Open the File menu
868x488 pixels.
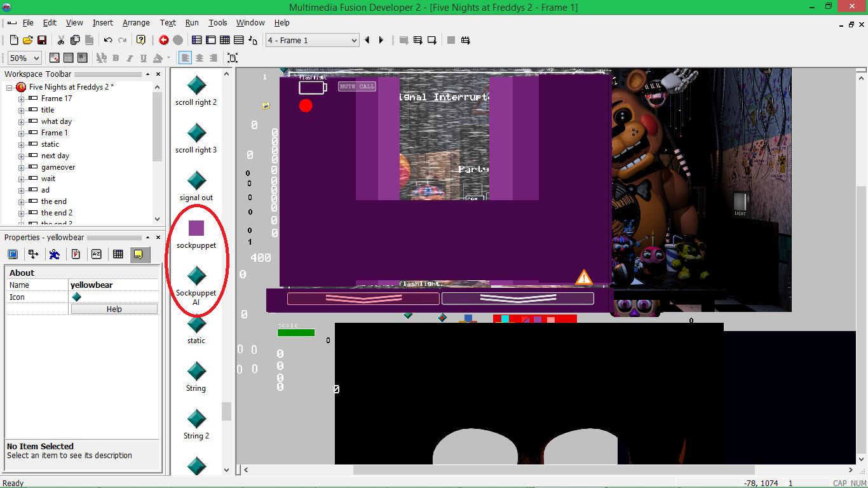click(x=28, y=23)
